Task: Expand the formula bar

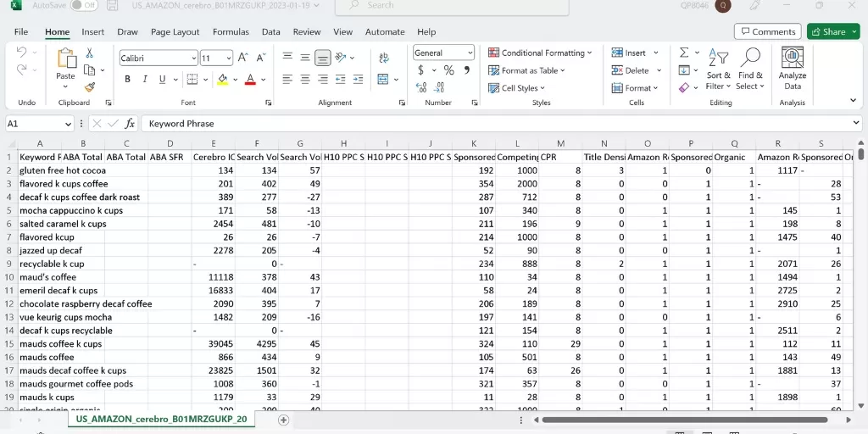Action: click(857, 124)
